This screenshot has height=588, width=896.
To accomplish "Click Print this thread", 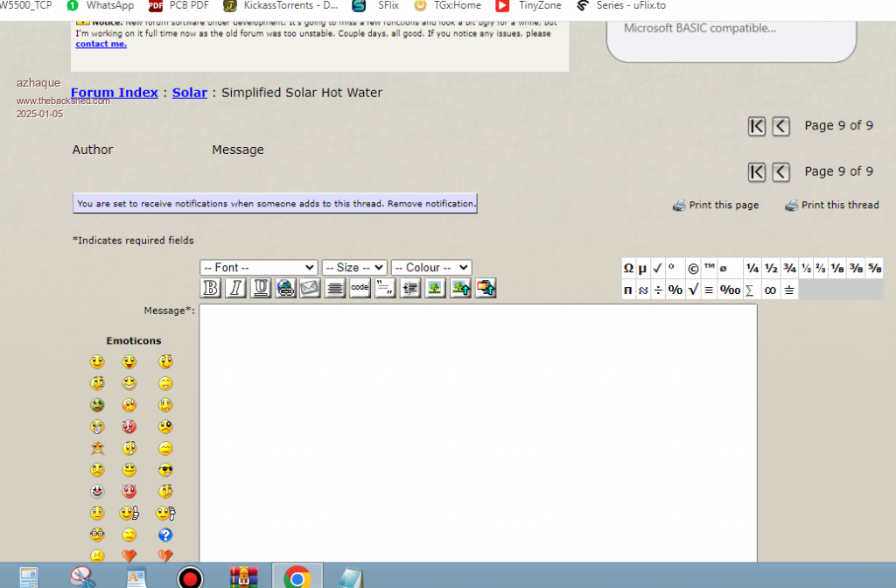I will (831, 205).
